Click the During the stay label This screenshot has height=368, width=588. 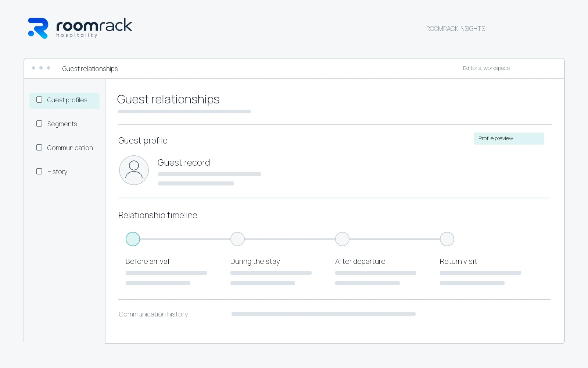pos(255,261)
